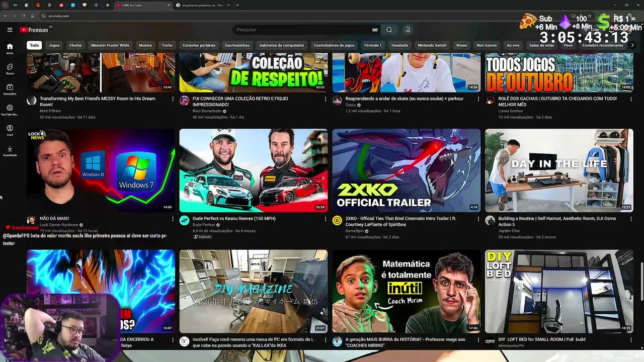Select the 'Nintendo Switch' filter chip
The image size is (644, 362).
(x=432, y=45)
